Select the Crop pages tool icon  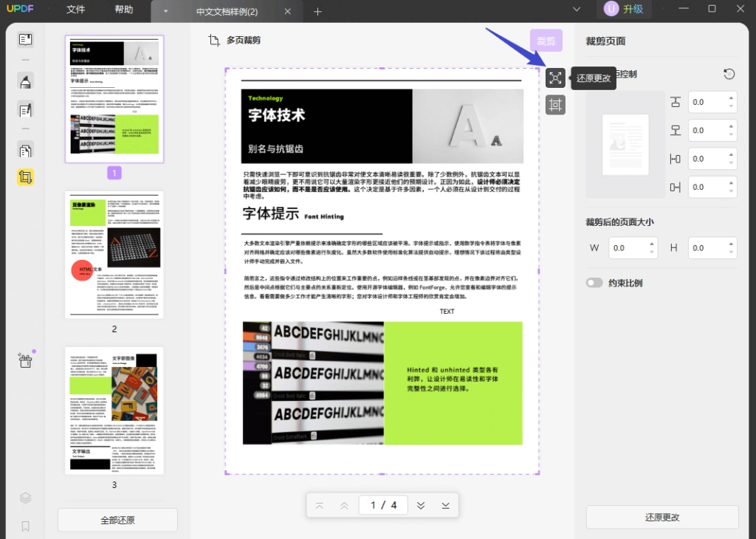coord(26,177)
